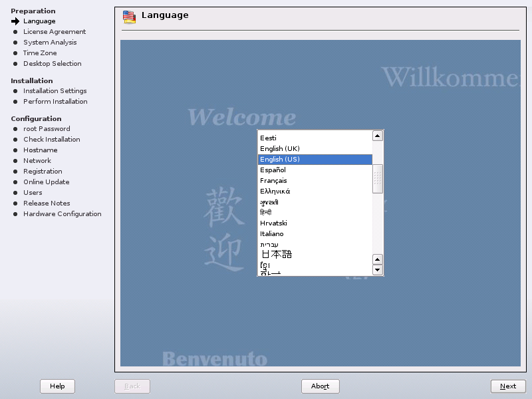Select the Khmer entry below 日本語
The height and width of the screenshot is (399, 532).
click(315, 265)
